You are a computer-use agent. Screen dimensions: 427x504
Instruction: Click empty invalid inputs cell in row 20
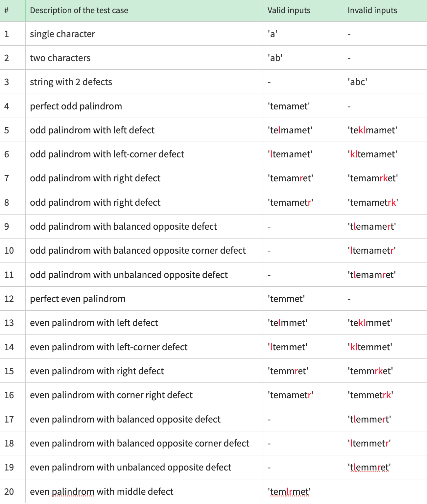tap(385, 492)
